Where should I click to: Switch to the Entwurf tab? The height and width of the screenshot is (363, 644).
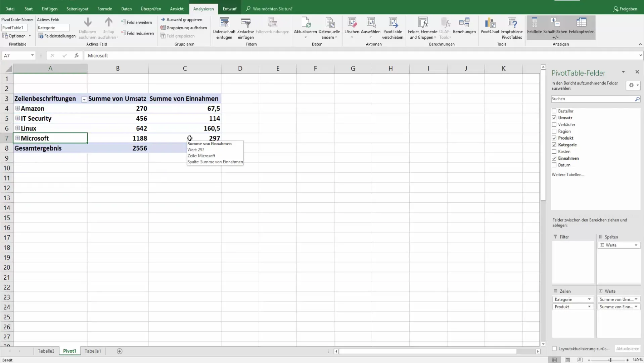[x=230, y=9]
